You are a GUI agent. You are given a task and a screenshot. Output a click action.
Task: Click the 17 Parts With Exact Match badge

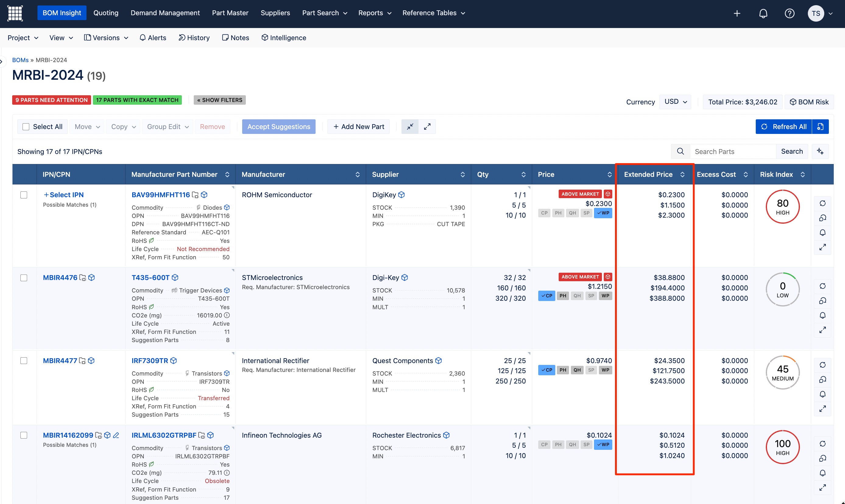[x=137, y=100]
